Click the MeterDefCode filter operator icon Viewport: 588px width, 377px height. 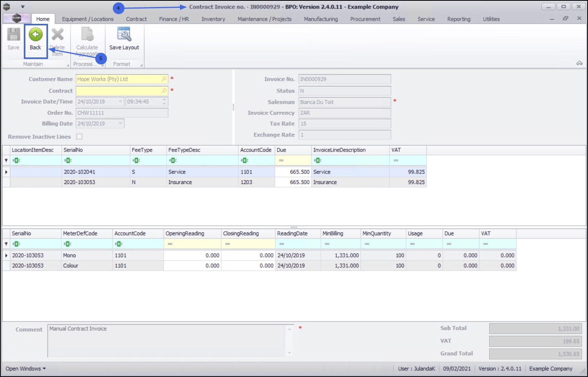(68, 244)
